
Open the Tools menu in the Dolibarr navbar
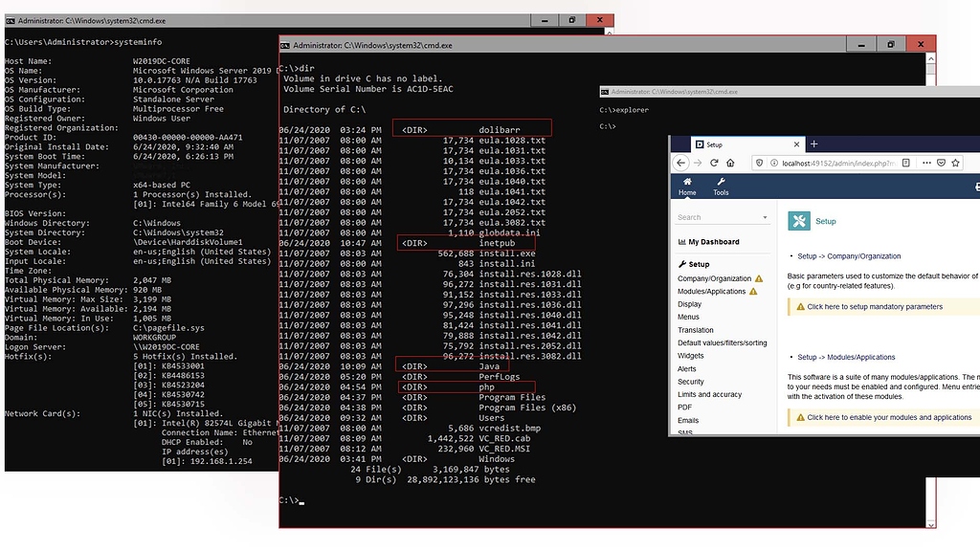722,181
